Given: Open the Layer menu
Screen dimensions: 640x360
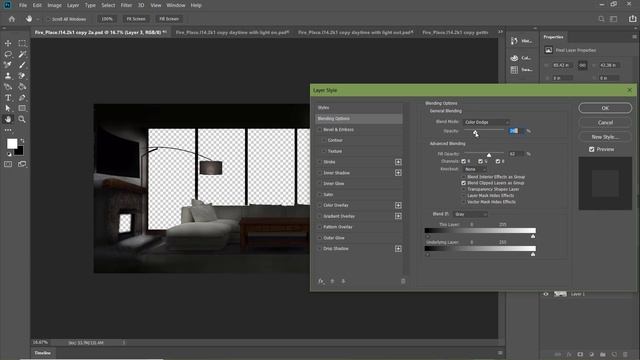Looking at the screenshot, I should 73,5.
